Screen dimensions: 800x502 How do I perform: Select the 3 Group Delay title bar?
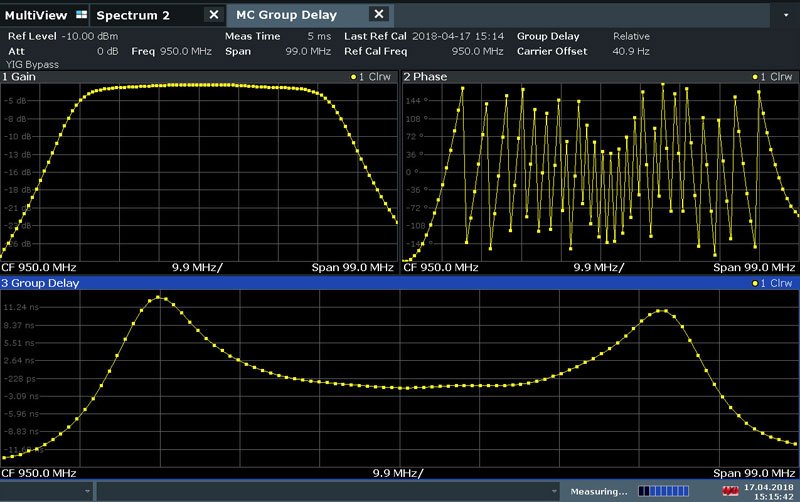pos(45,283)
